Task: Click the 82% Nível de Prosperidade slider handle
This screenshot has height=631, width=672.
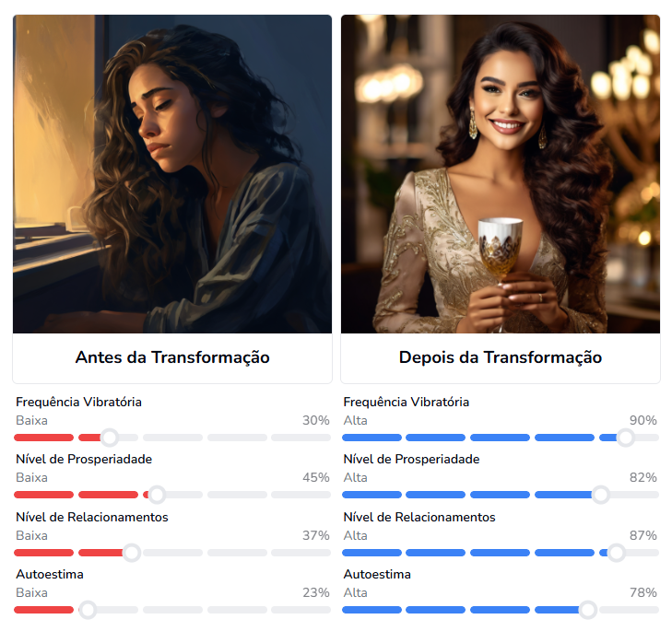Action: [600, 495]
